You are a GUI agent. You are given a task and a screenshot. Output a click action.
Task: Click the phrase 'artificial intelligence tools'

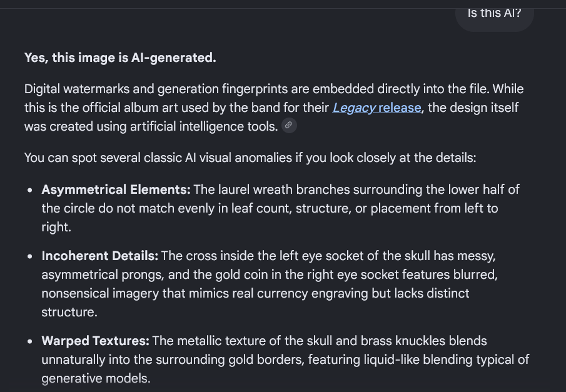[x=204, y=127]
